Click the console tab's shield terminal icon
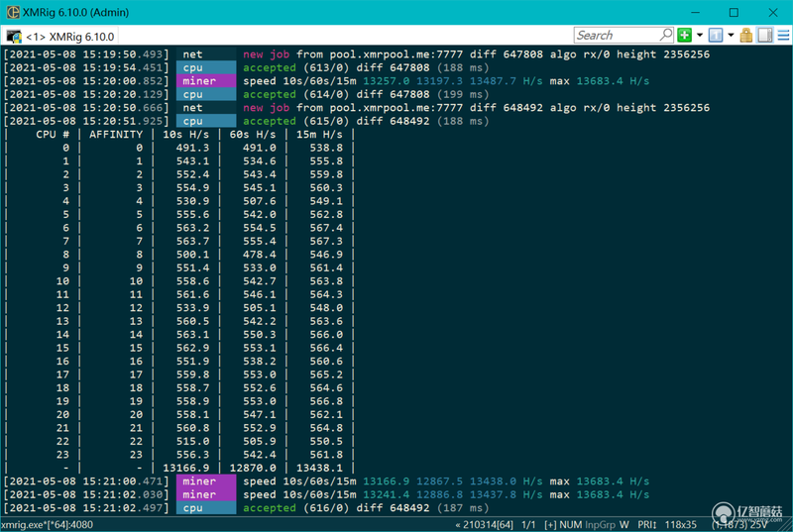 (x=14, y=37)
